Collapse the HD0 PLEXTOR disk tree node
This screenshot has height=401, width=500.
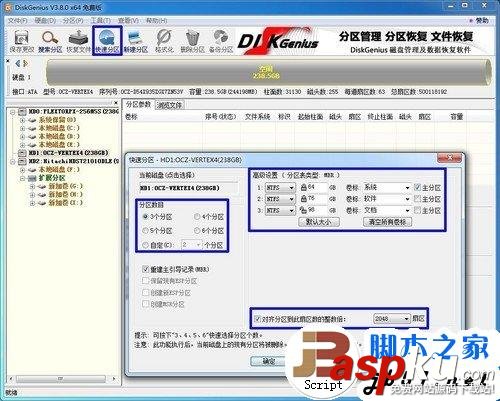coord(12,112)
